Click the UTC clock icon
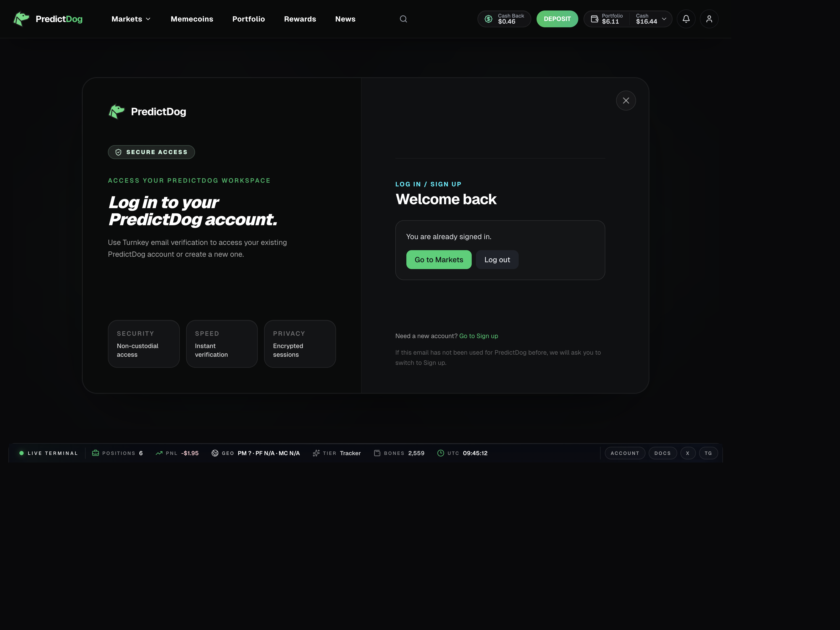Screen dimensions: 840x630 (440, 453)
